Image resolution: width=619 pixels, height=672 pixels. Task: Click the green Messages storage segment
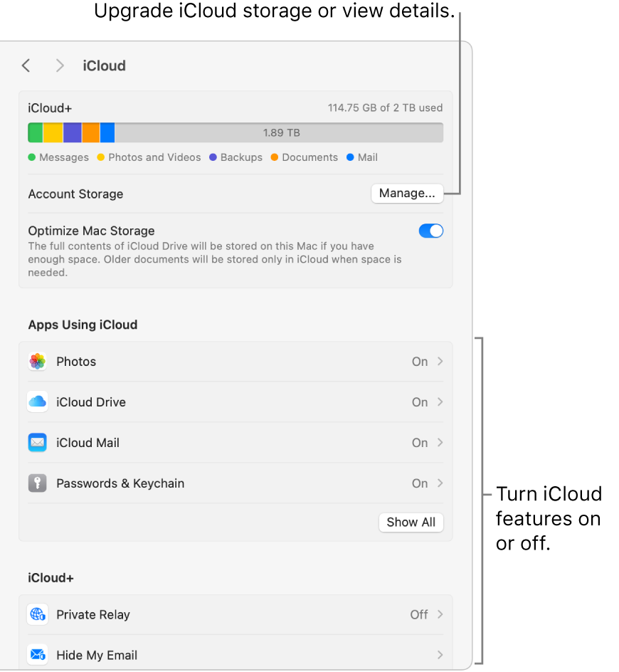35,132
